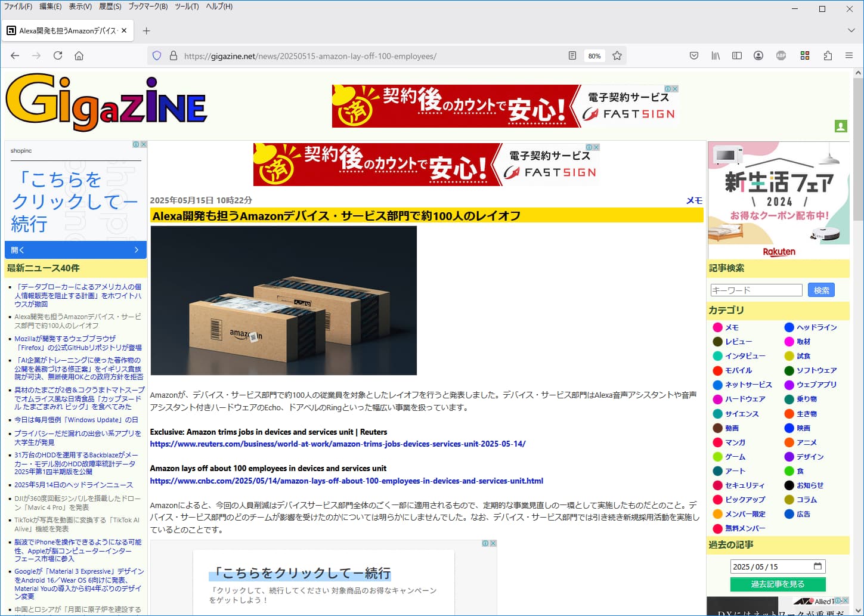The image size is (864, 616).
Task: Reload the current page
Action: coord(58,55)
